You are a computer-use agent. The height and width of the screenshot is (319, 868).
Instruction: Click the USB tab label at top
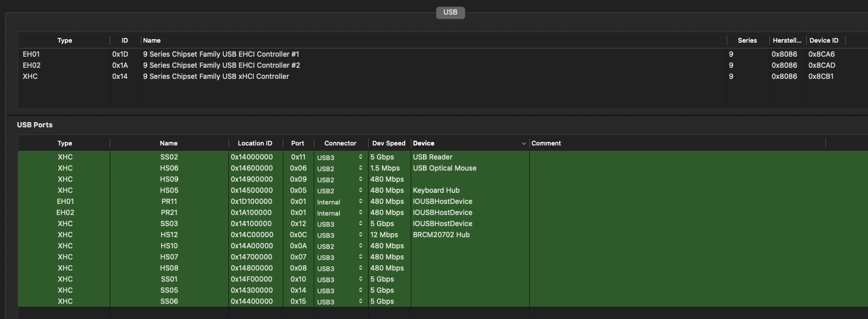450,12
